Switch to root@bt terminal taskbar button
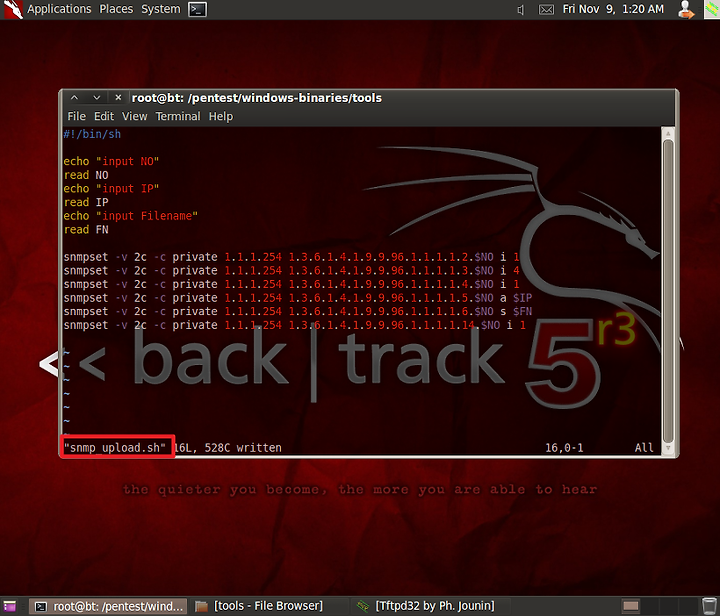720x616 pixels. tap(108, 606)
